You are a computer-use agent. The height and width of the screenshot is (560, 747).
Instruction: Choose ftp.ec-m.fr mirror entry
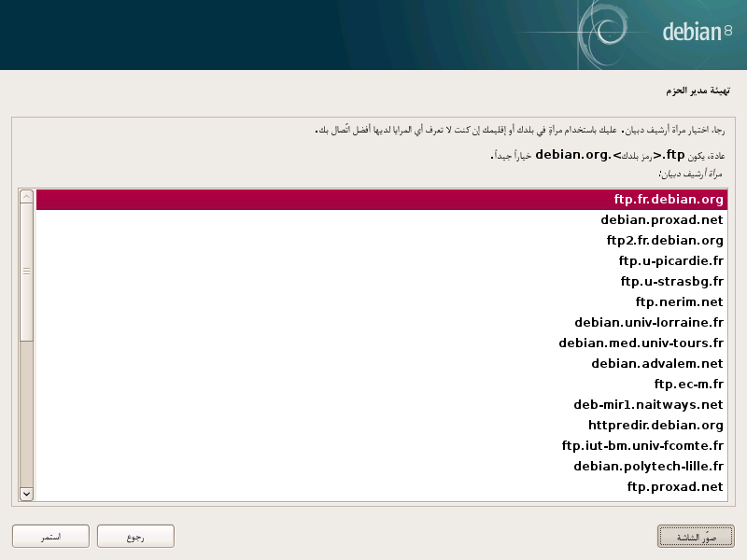[688, 385]
